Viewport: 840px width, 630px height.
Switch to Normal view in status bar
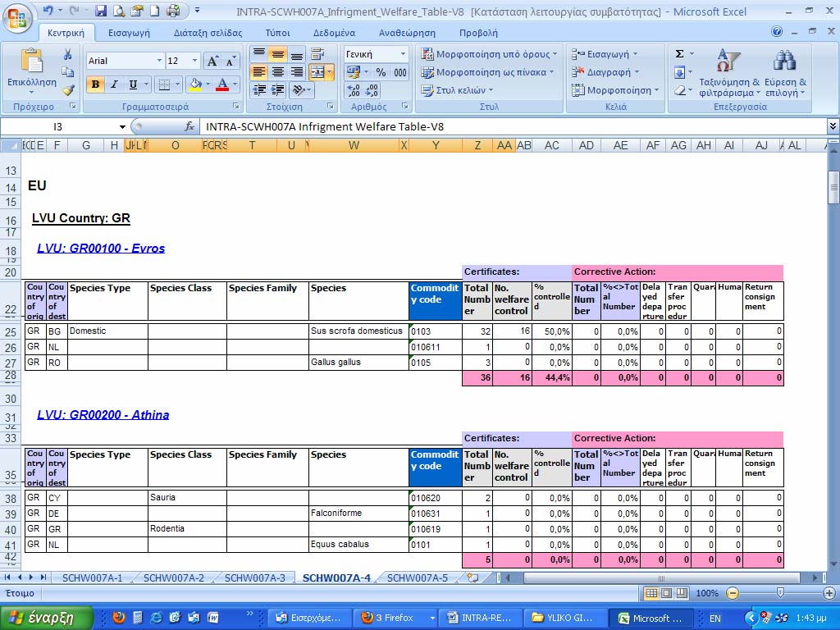(x=651, y=593)
